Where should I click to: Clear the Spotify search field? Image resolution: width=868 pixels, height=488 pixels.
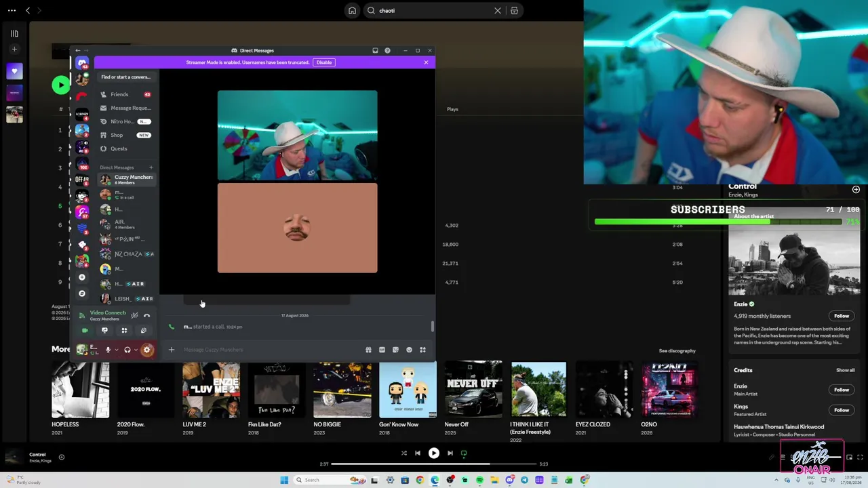[498, 11]
